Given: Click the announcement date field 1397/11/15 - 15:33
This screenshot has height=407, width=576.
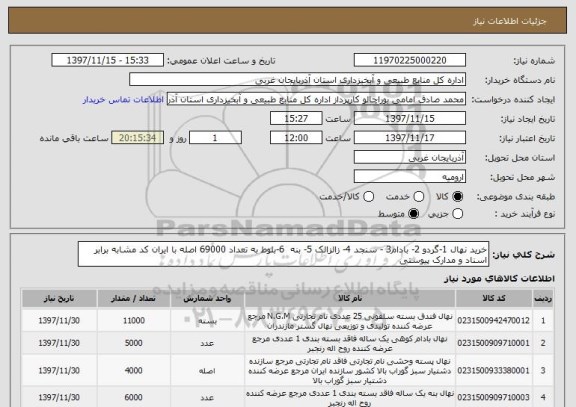Looking at the screenshot, I should 108,60.
